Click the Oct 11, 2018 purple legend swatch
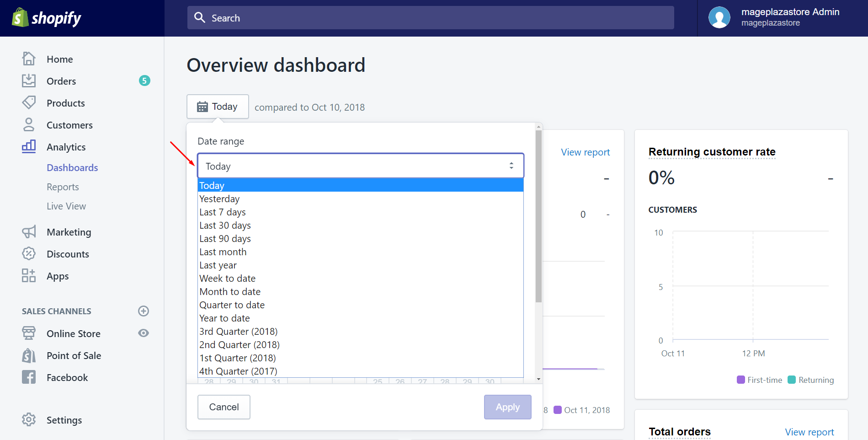 (x=558, y=410)
